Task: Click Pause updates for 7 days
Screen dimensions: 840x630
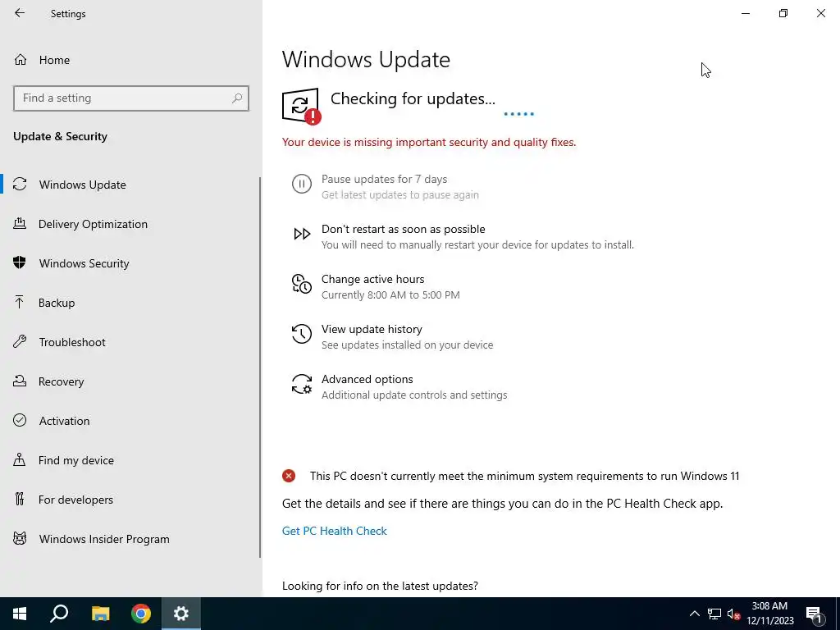Action: click(384, 179)
